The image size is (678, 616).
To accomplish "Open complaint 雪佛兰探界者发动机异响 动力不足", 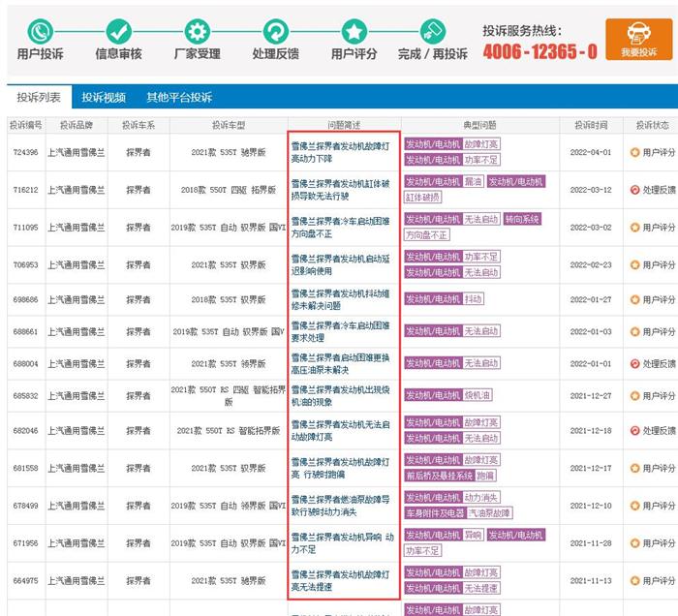I will click(x=343, y=543).
